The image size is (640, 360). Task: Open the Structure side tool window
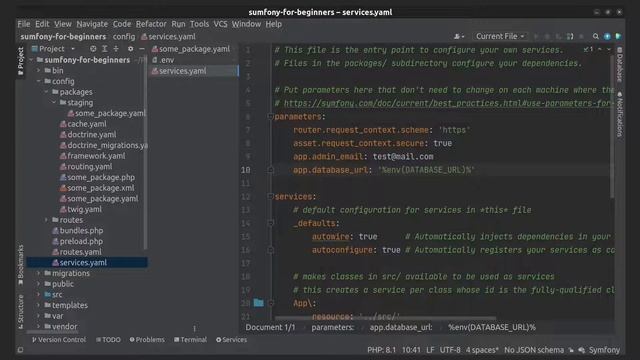tap(20, 311)
